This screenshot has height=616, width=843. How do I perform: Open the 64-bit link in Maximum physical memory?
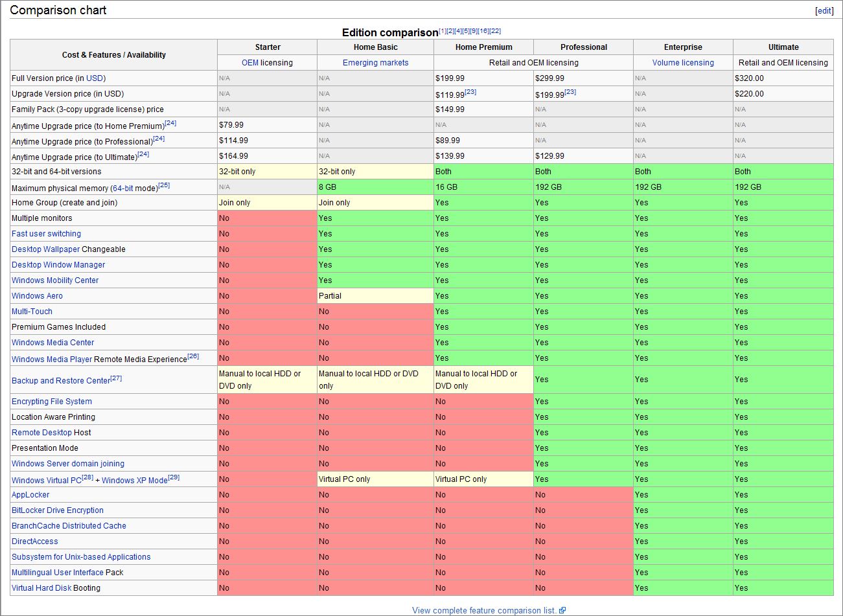(x=123, y=188)
